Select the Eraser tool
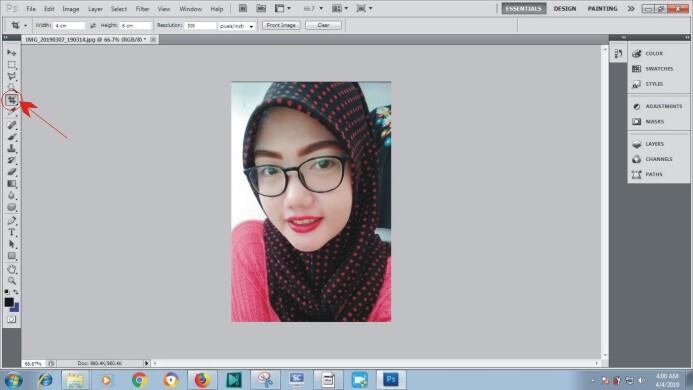 pos(11,172)
